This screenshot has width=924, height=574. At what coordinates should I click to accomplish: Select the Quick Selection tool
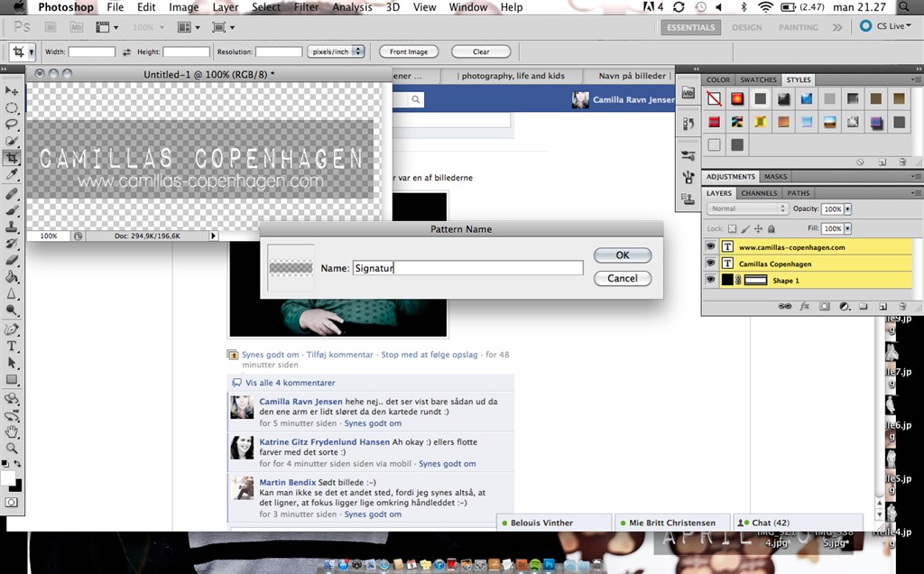11,141
